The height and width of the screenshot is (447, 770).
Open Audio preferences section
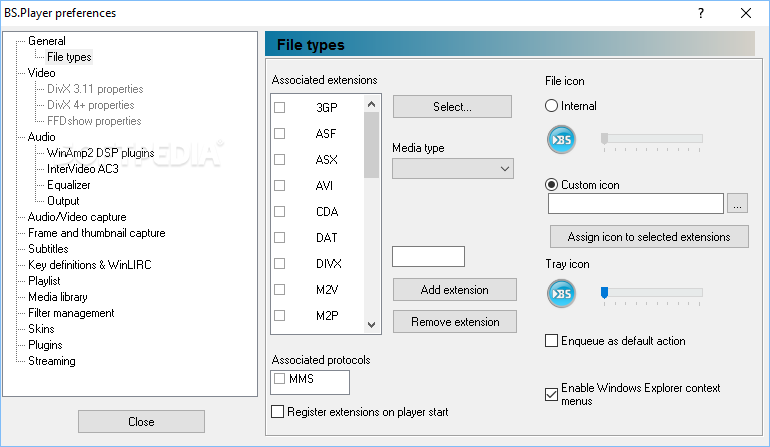click(x=41, y=137)
